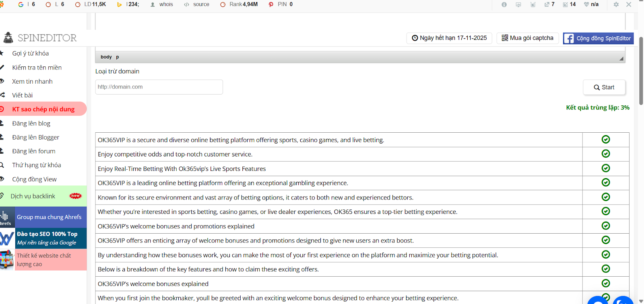Image resolution: width=644 pixels, height=304 pixels.
Task: Open Thiết kế website chất lượng cao banner
Action: [x=44, y=260]
